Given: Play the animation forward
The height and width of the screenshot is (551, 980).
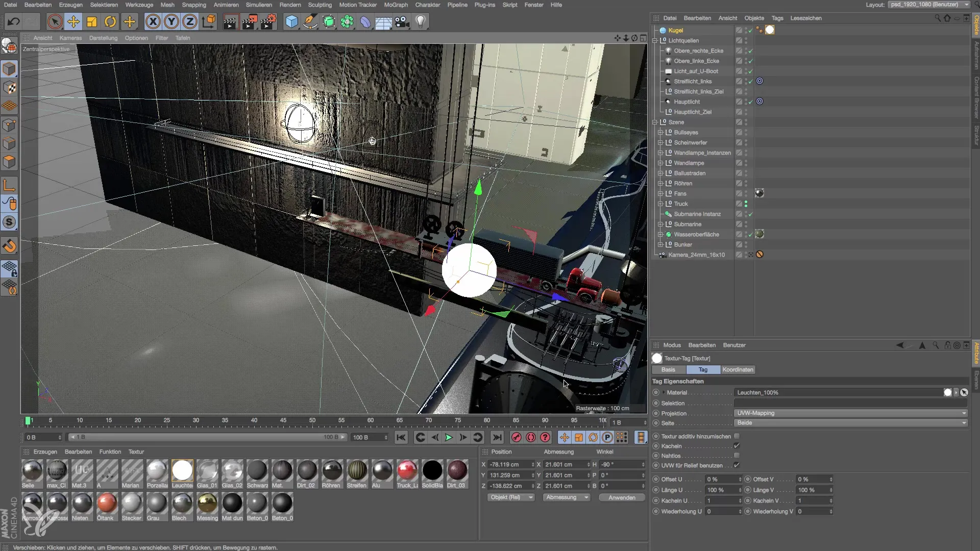Looking at the screenshot, I should point(449,437).
